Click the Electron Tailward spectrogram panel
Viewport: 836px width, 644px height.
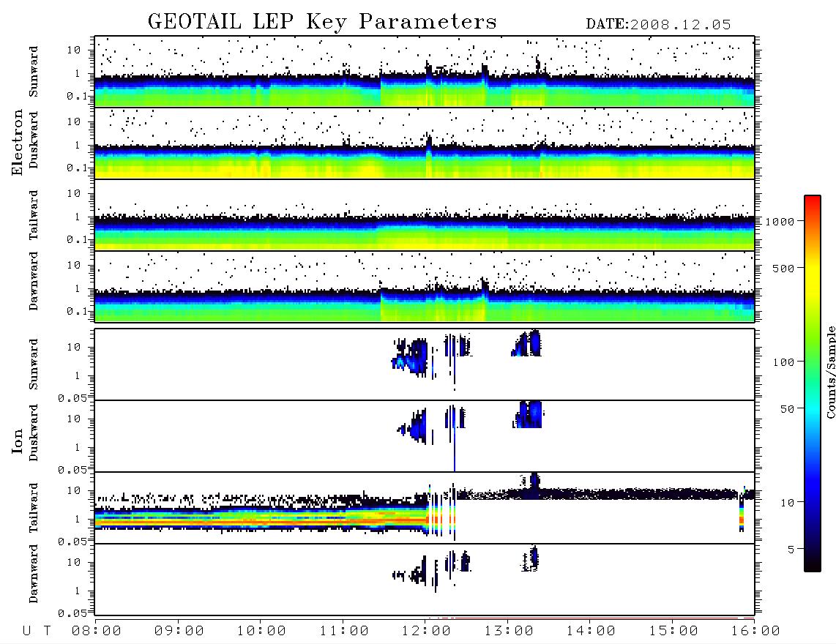[x=425, y=215]
